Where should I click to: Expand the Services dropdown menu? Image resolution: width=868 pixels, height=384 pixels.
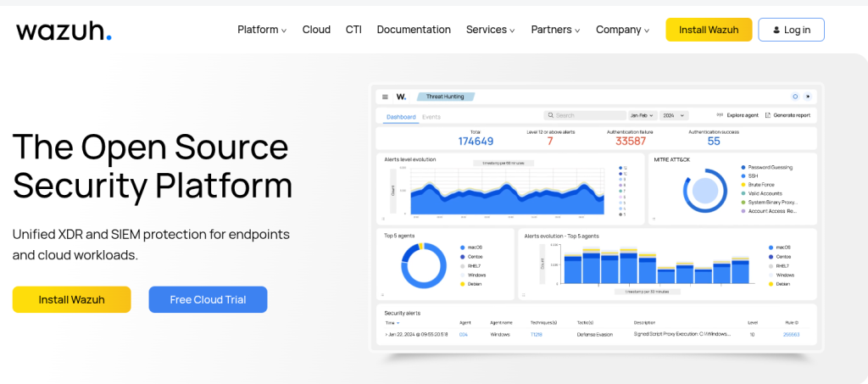(491, 30)
